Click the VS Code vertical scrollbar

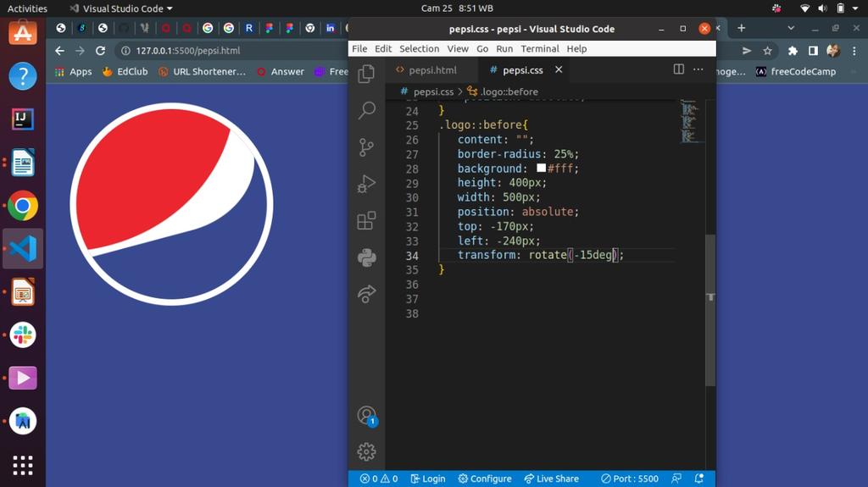tap(711, 310)
